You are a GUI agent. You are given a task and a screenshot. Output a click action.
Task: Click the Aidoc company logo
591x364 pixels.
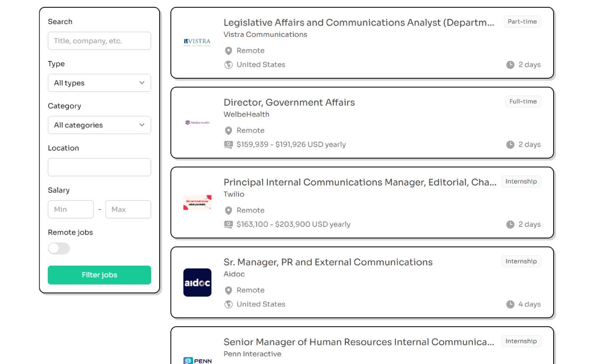coord(197,282)
